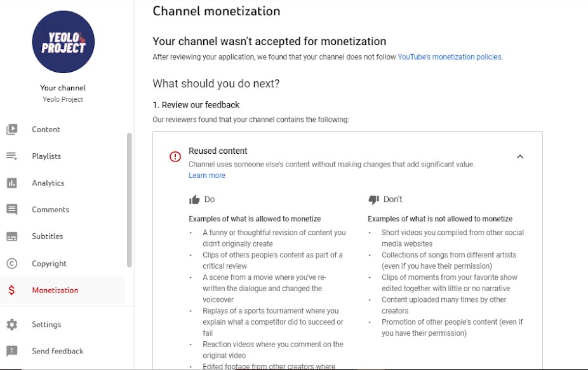
Task: Click the sidebar vertical scrollbar
Action: click(130, 200)
